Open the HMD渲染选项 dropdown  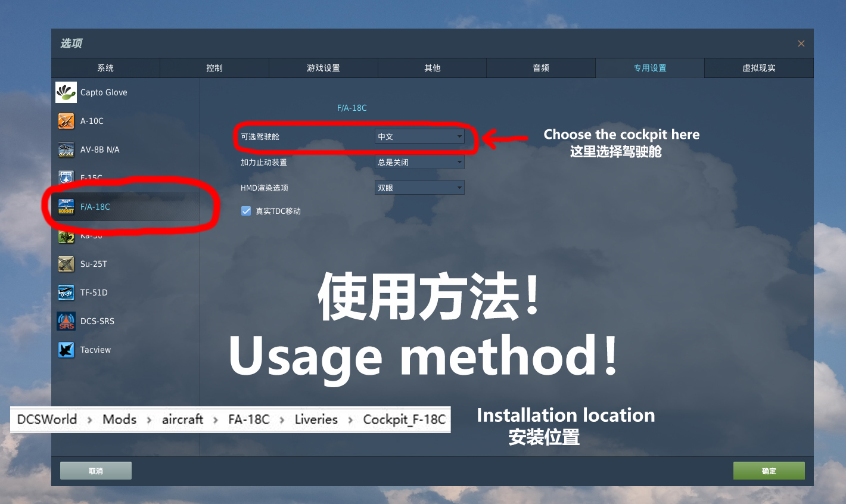[x=419, y=188]
